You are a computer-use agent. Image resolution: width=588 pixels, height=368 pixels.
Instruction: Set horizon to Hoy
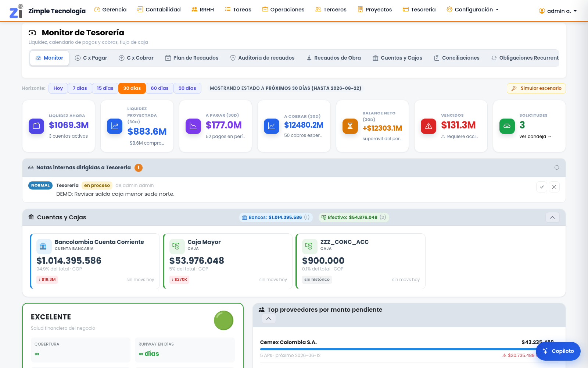58,88
